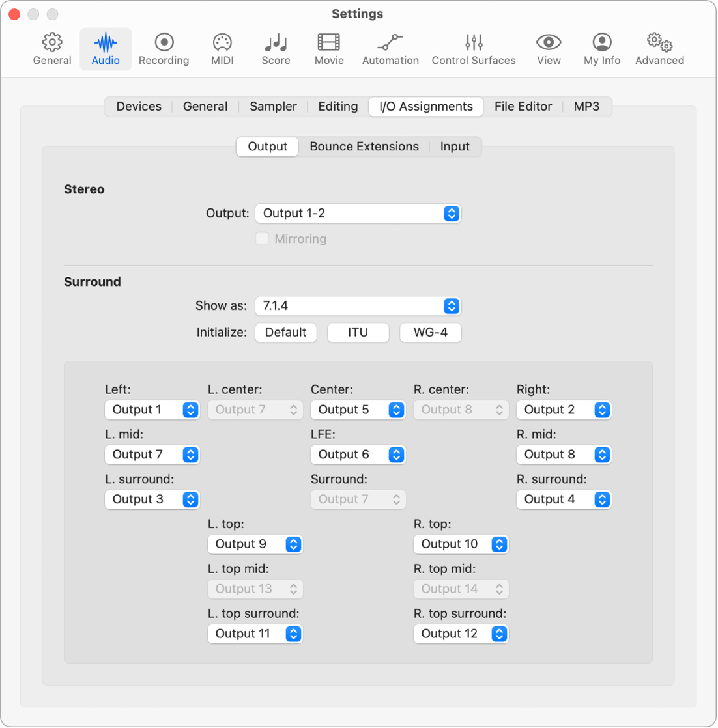
Task: Switch to the General audio sub-tab
Action: point(205,107)
